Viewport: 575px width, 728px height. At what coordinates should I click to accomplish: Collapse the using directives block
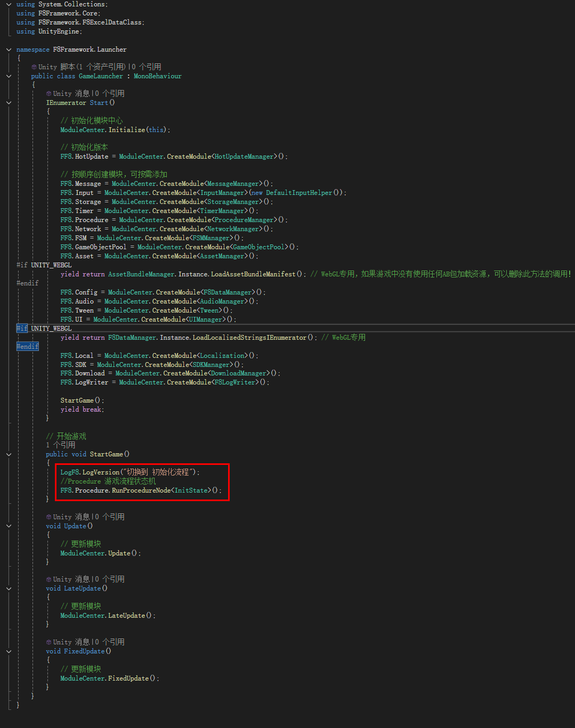[9, 4]
